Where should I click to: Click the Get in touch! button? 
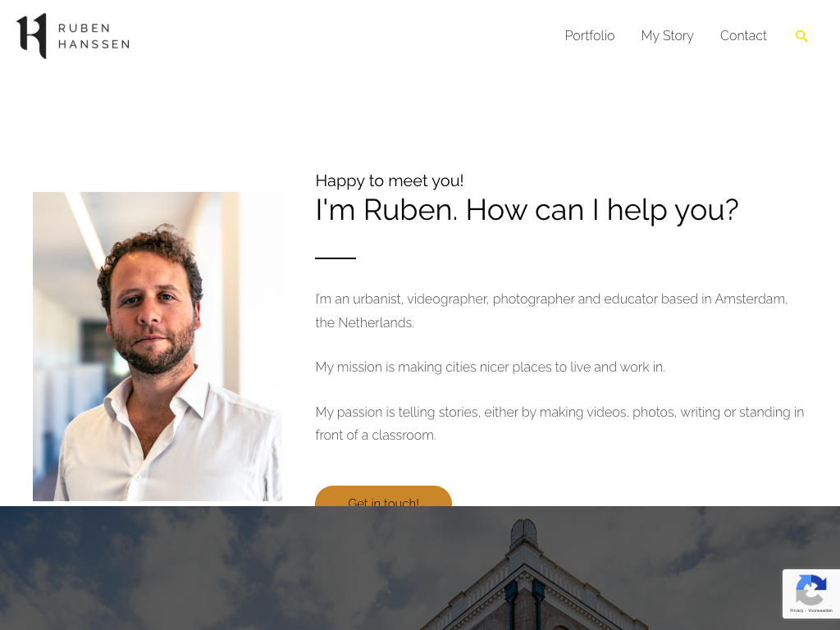384,496
